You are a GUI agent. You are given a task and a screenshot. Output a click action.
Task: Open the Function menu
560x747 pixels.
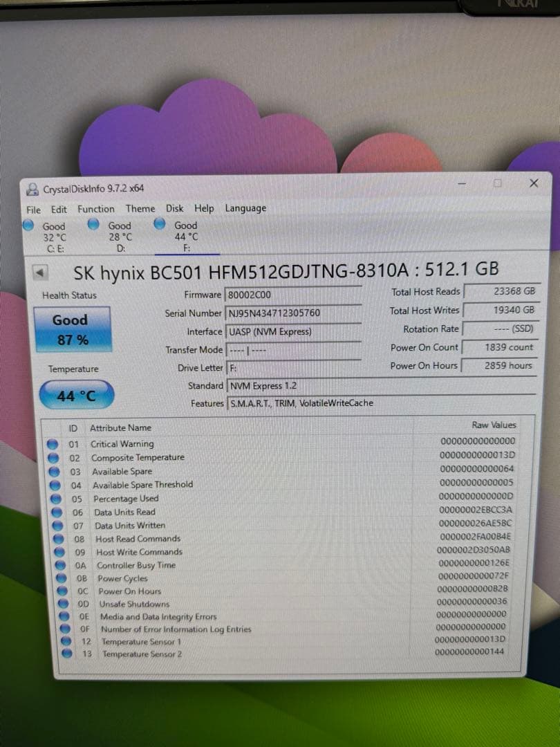95,209
